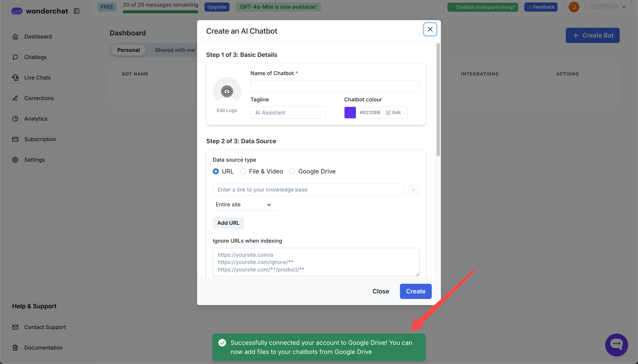Select the URL data source radio
This screenshot has width=638, height=364.
pos(216,171)
